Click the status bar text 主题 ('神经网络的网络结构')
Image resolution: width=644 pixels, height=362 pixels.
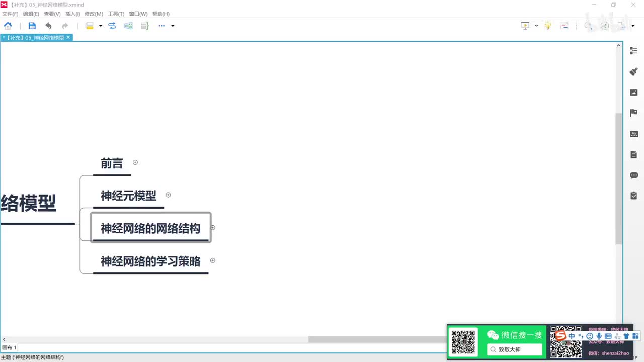point(32,357)
